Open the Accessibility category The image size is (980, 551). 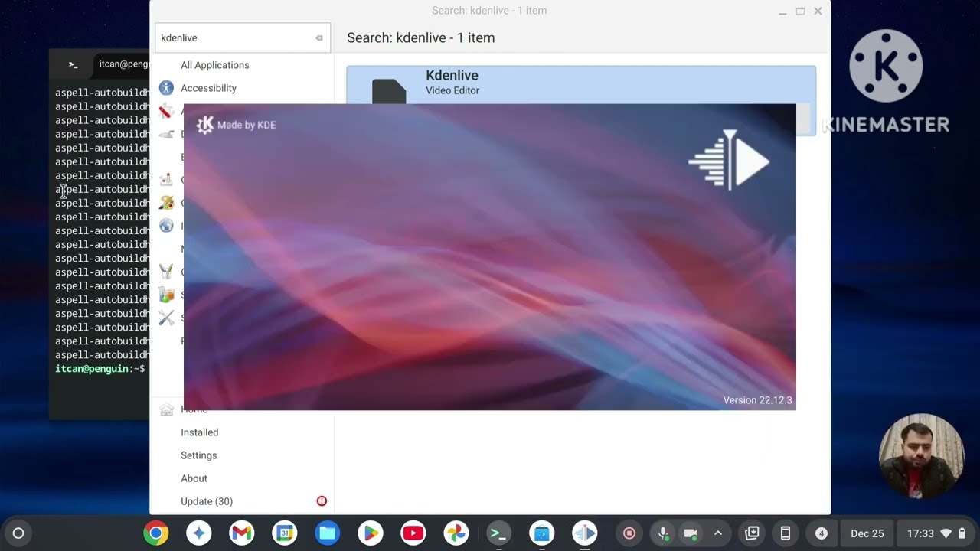[x=208, y=88]
